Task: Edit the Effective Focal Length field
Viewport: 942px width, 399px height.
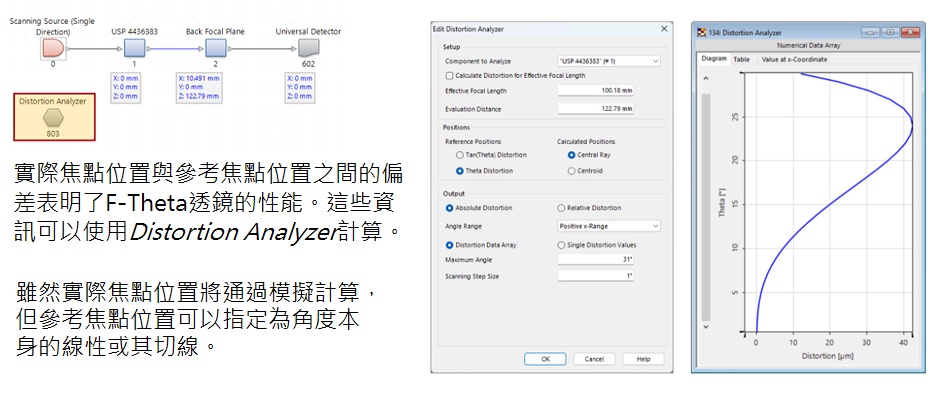Action: coord(595,91)
